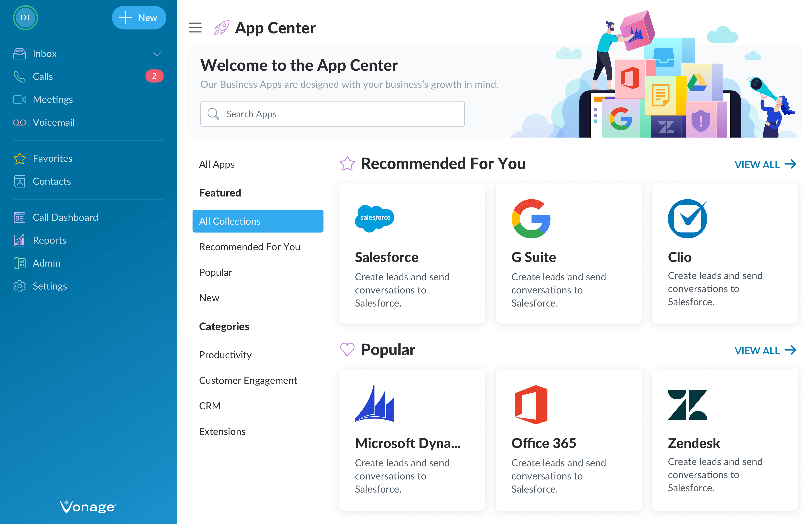Click the Office 365 logo
Viewport: 812px width, 524px height.
[x=531, y=405]
